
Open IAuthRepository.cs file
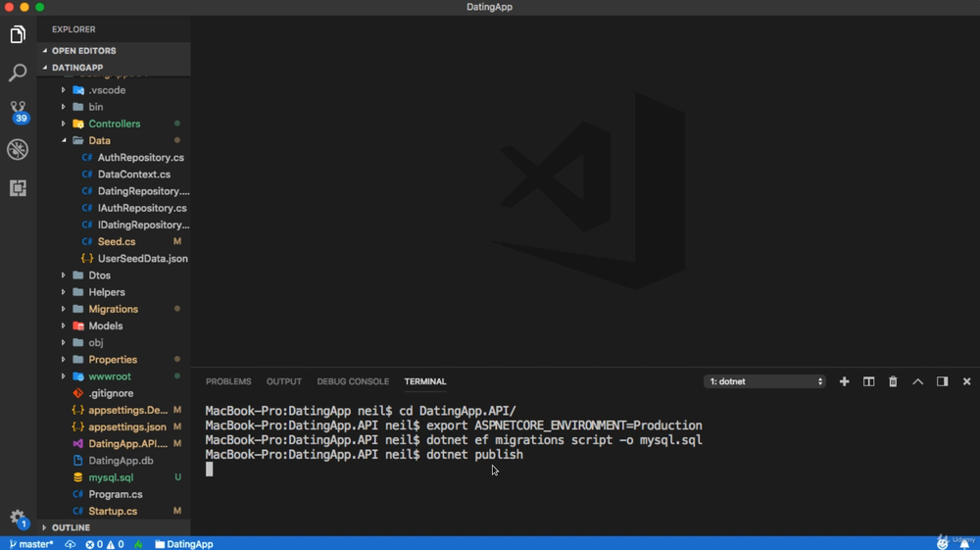tap(114, 208)
